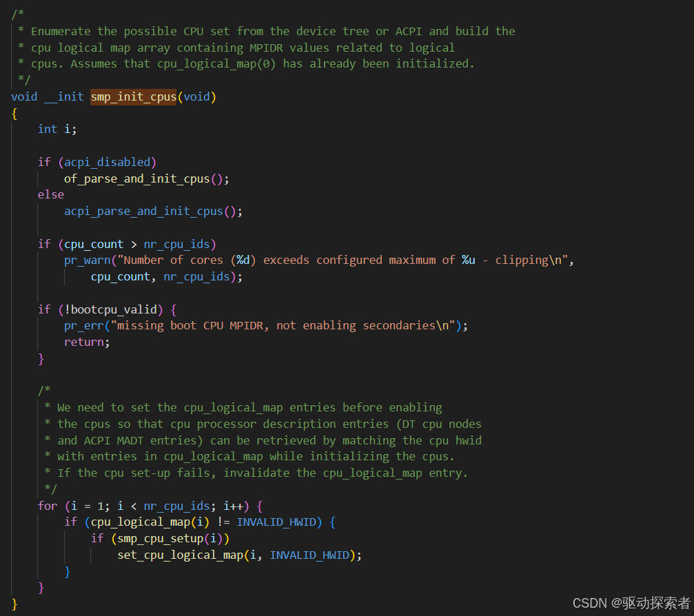
Task: Click the else keyword
Action: (51, 195)
